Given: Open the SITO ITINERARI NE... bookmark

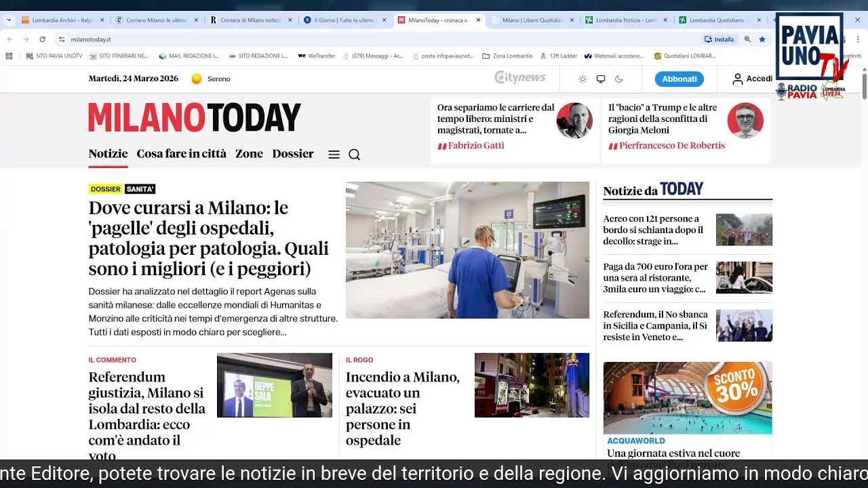Looking at the screenshot, I should (119, 56).
